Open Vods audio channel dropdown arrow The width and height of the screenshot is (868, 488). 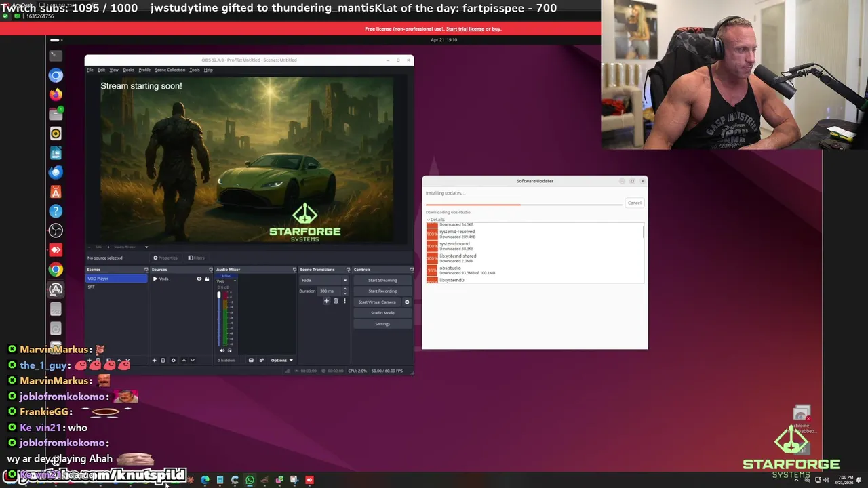point(235,281)
